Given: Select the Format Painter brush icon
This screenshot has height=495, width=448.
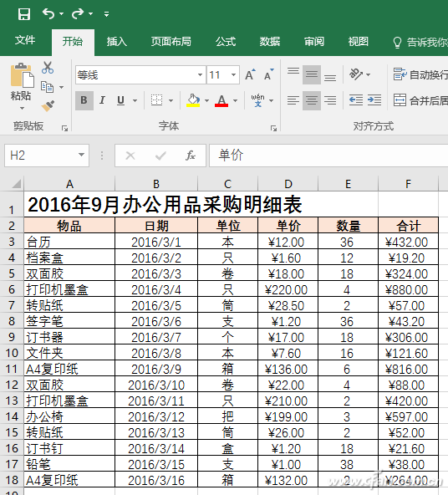Looking at the screenshot, I should coord(48,105).
